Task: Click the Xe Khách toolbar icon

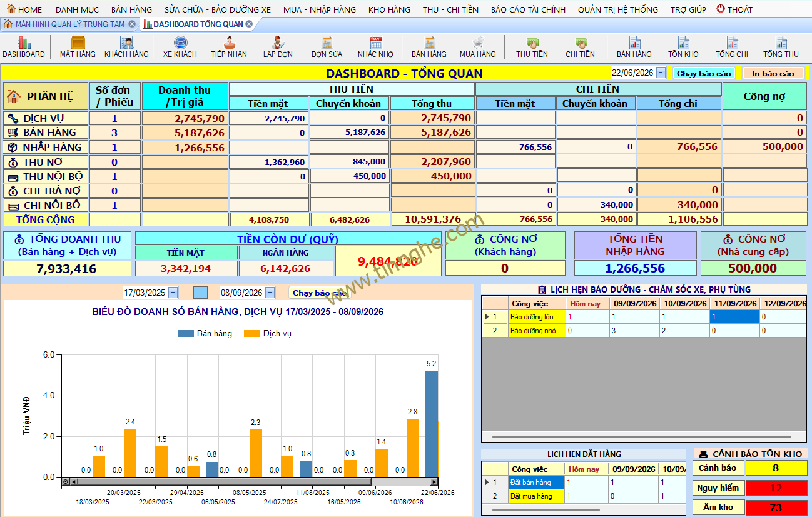Action: click(x=180, y=47)
